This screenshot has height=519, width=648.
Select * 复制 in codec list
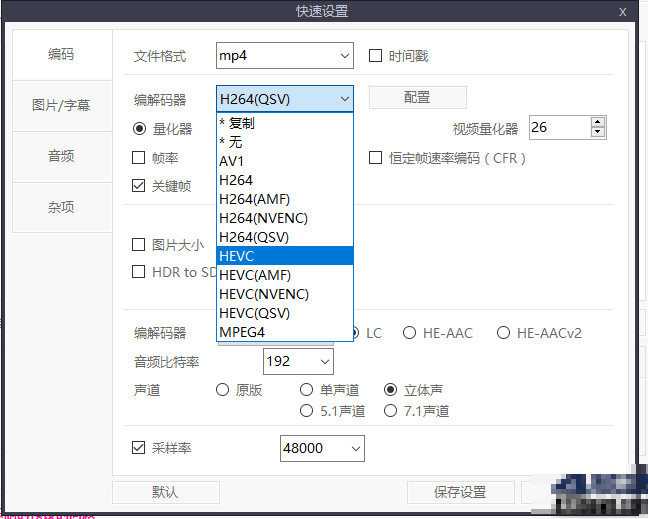(285, 123)
